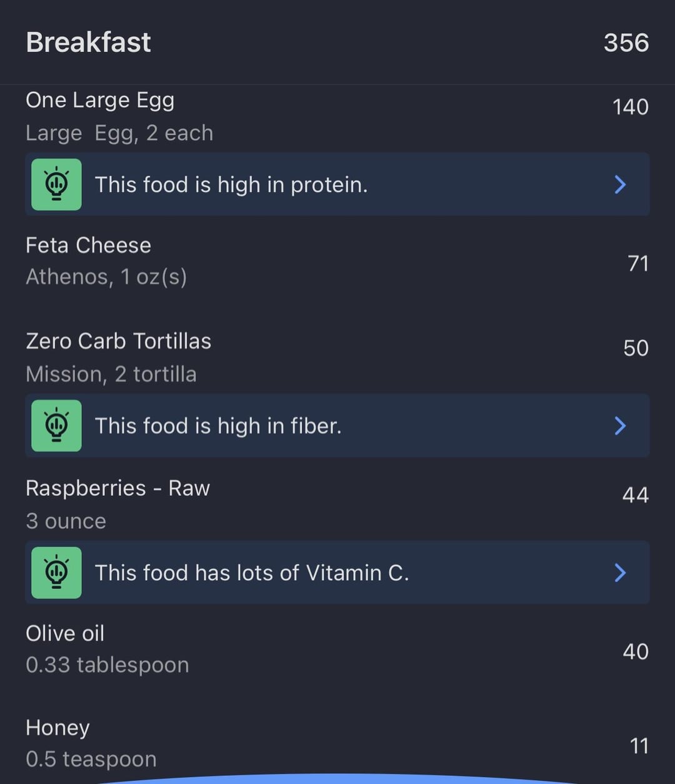Screen dimensions: 675x784
Task: Open the Olive oil food entry
Action: 337,649
